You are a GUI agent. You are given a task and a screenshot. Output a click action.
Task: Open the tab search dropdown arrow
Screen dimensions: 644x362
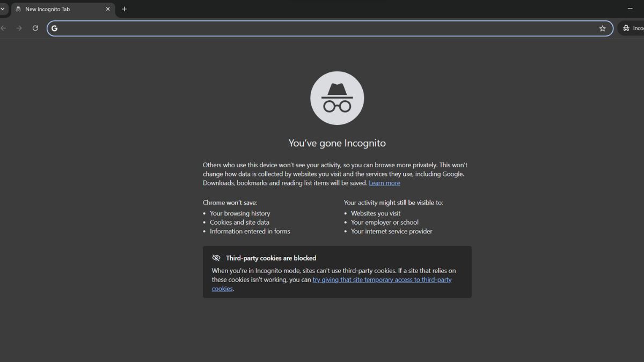3,9
